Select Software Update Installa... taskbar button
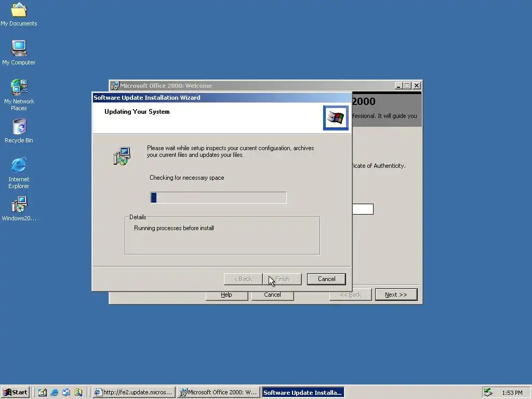Viewport: 532px width, 399px height. click(x=303, y=392)
